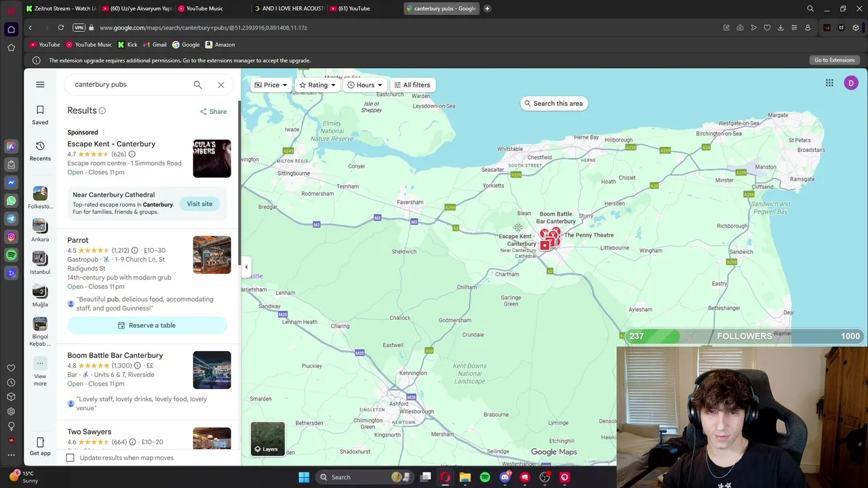Open All filters
Screen dimensions: 868x488
click(x=412, y=85)
